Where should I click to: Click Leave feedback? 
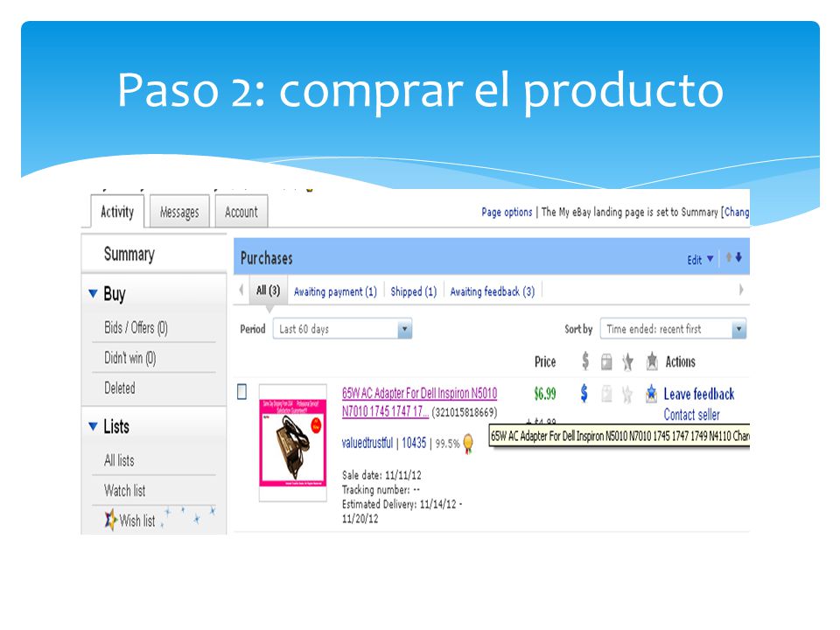(x=699, y=395)
